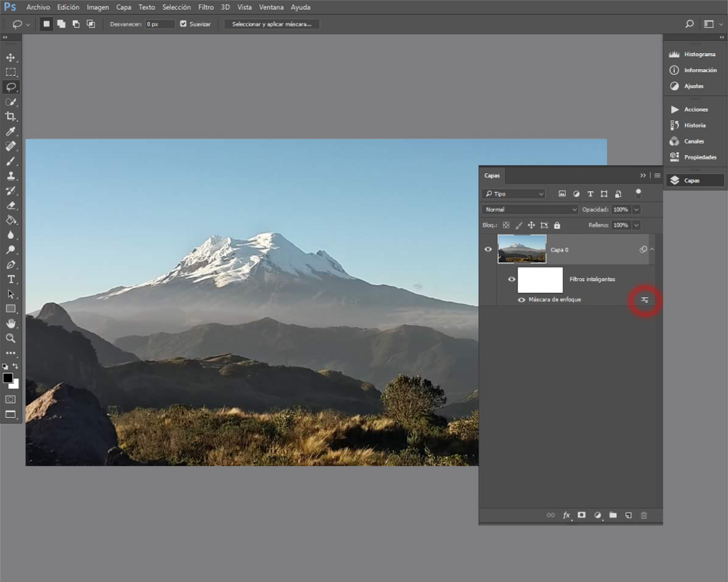728x582 pixels.
Task: Hide the Capa 0 layer
Action: click(488, 249)
